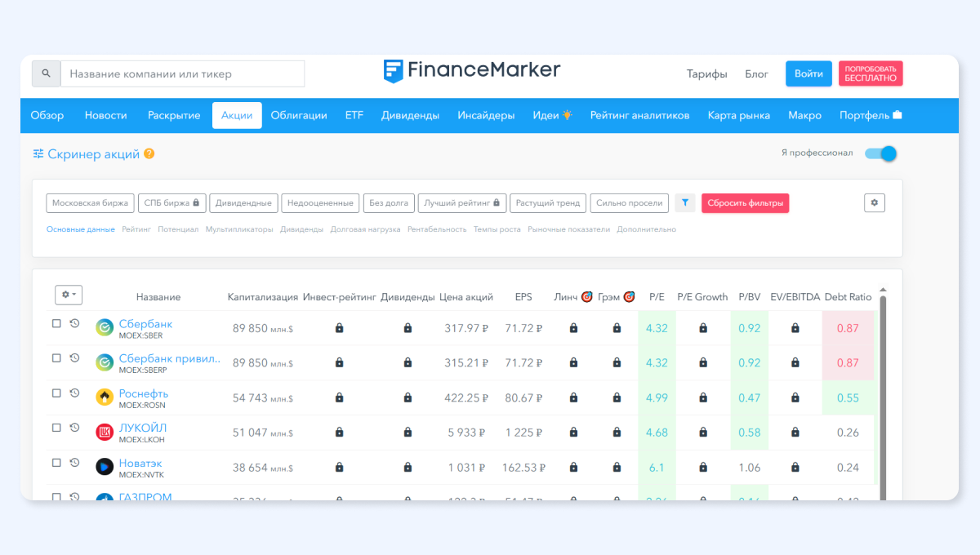The image size is (980, 555).
Task: Check the Роснефть row checkbox
Action: point(56,393)
